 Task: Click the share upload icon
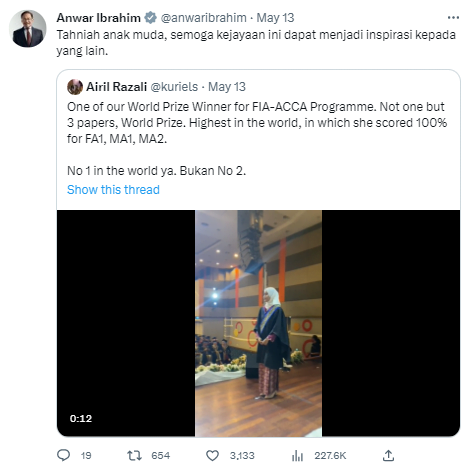click(x=388, y=455)
